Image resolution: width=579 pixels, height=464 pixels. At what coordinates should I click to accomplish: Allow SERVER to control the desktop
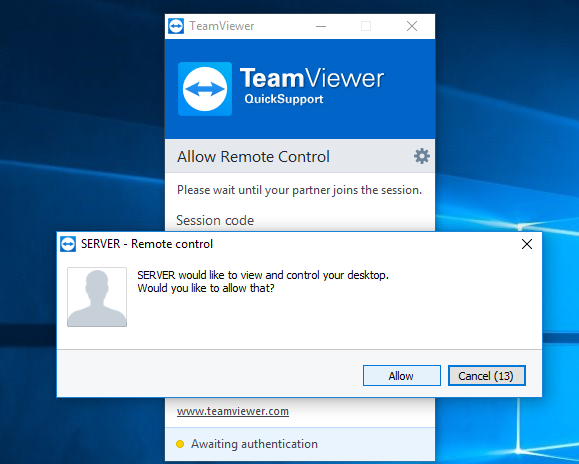click(x=401, y=376)
